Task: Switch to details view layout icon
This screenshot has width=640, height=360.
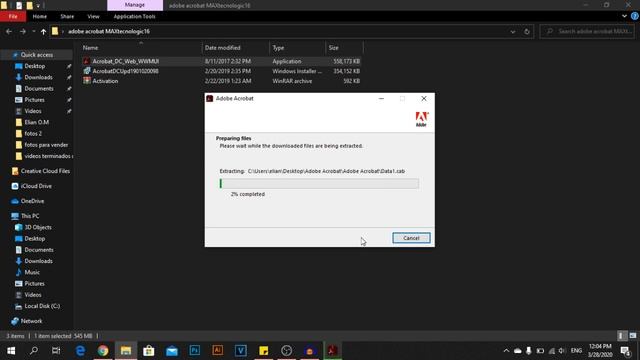Action: [621, 336]
